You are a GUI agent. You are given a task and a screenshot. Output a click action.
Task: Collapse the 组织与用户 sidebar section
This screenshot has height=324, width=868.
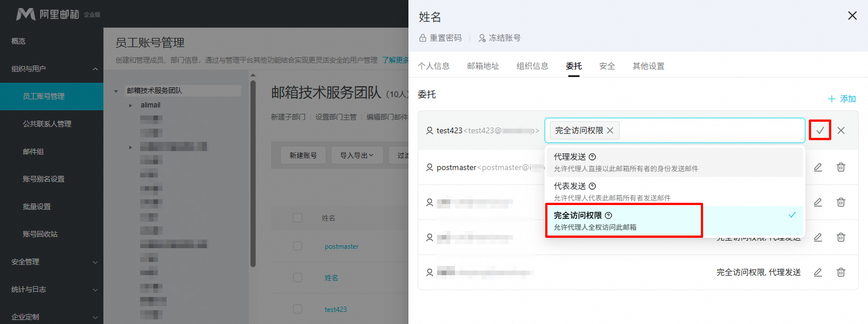(x=95, y=69)
